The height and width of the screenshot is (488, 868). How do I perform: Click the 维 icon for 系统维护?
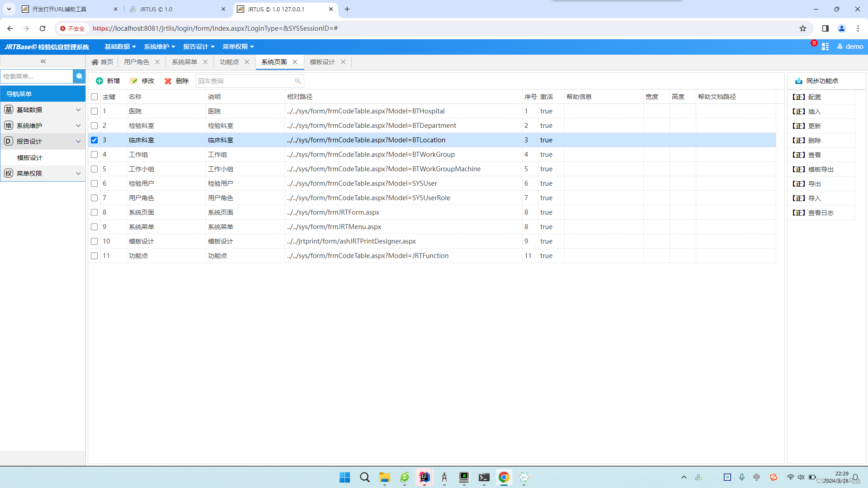coord(9,126)
